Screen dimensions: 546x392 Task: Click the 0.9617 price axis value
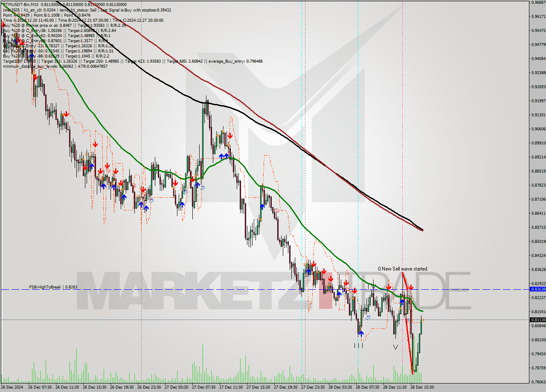coord(538,16)
